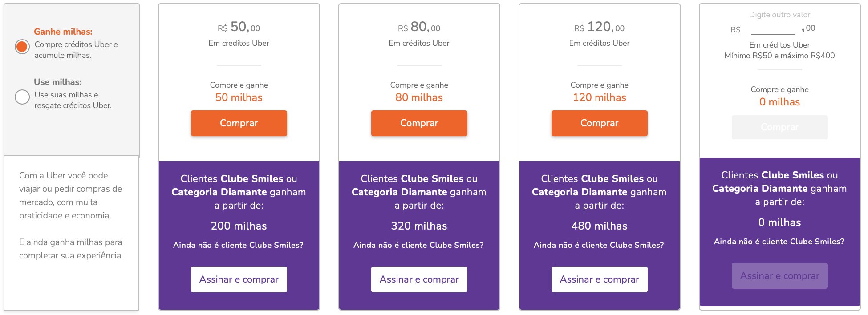868x315 pixels.
Task: Open 'Ainda não é cliente' link under 480 milhas
Action: click(x=599, y=245)
